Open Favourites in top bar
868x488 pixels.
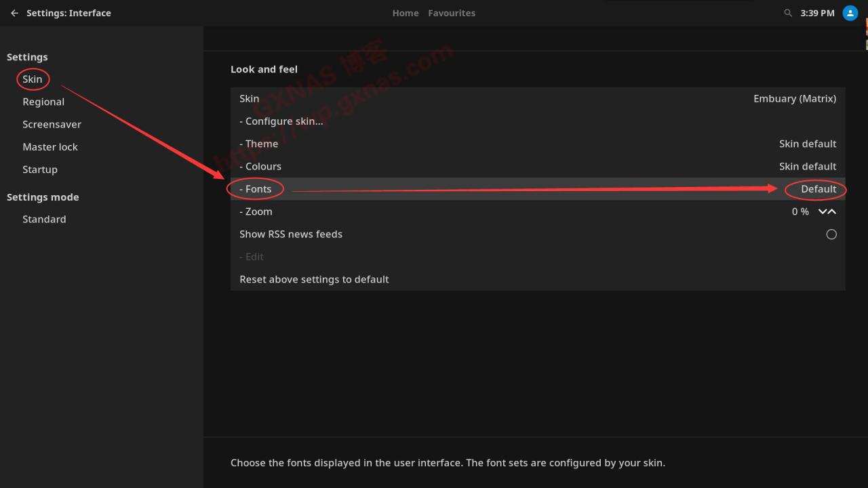tap(451, 13)
